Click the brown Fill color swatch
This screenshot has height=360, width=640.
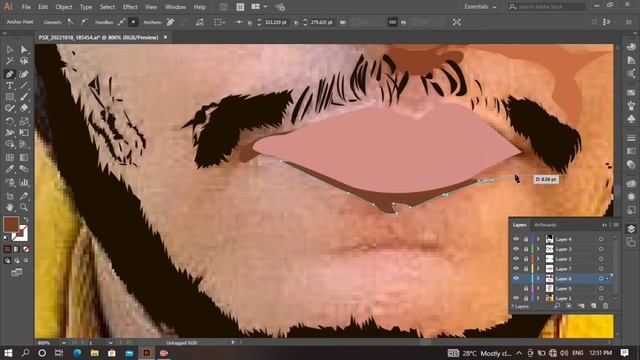click(x=11, y=224)
